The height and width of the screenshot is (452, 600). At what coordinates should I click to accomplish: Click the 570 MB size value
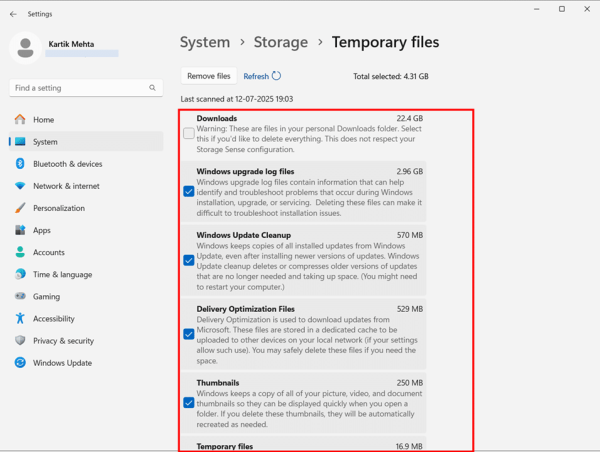[x=410, y=235]
